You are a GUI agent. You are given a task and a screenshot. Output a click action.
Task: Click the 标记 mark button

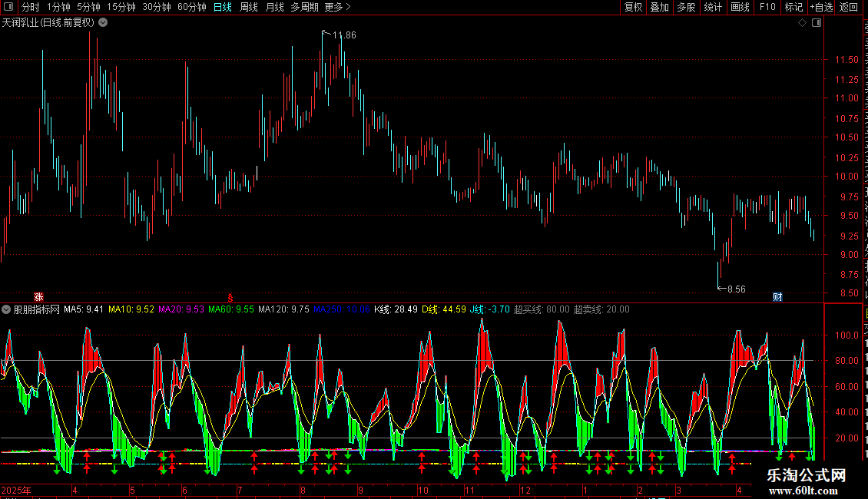[x=793, y=7]
